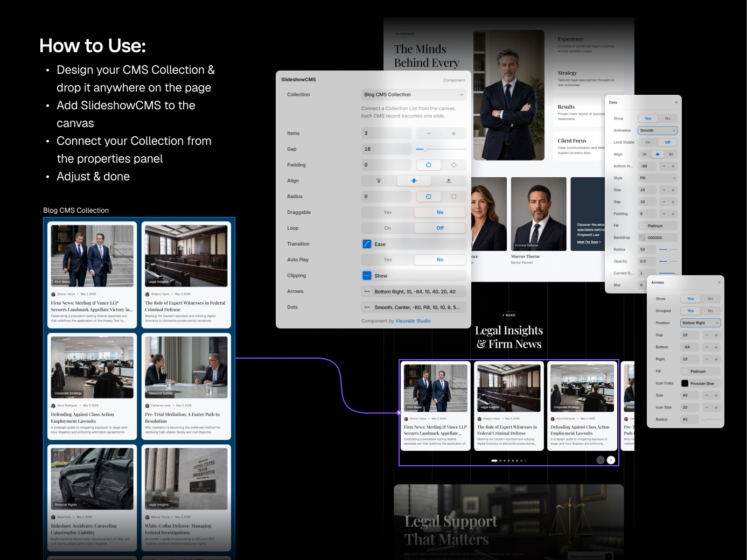Open the Ease transition curve icon
Viewport: 747px width, 560px height.
[x=367, y=244]
